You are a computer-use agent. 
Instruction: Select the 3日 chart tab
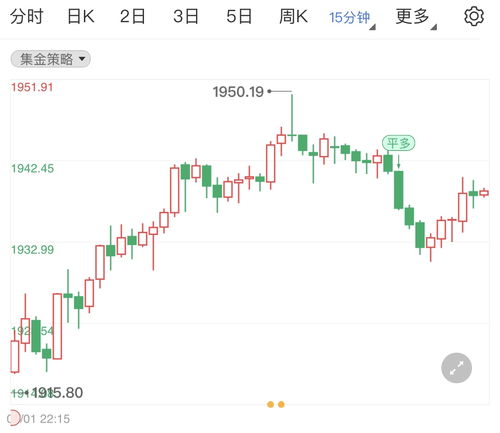pos(186,16)
